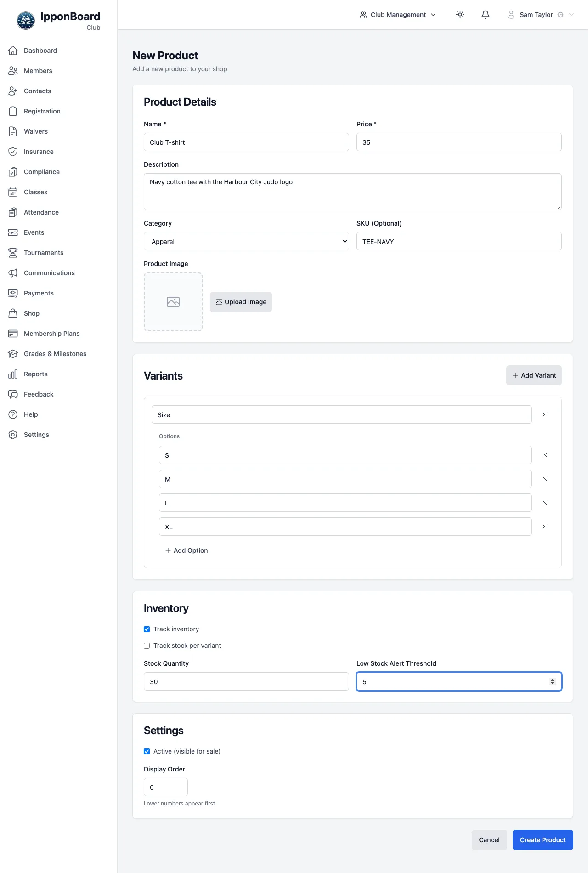Delete the M size option

[545, 479]
